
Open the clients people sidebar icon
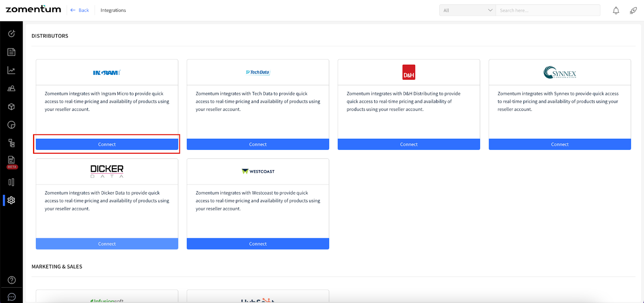pyautogui.click(x=11, y=89)
